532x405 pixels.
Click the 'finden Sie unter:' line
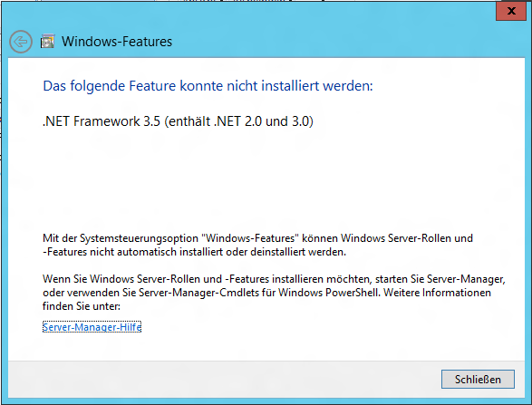(82, 306)
